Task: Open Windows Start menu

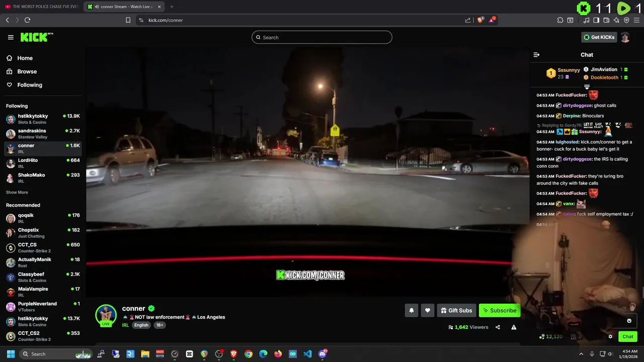Action: click(11, 354)
